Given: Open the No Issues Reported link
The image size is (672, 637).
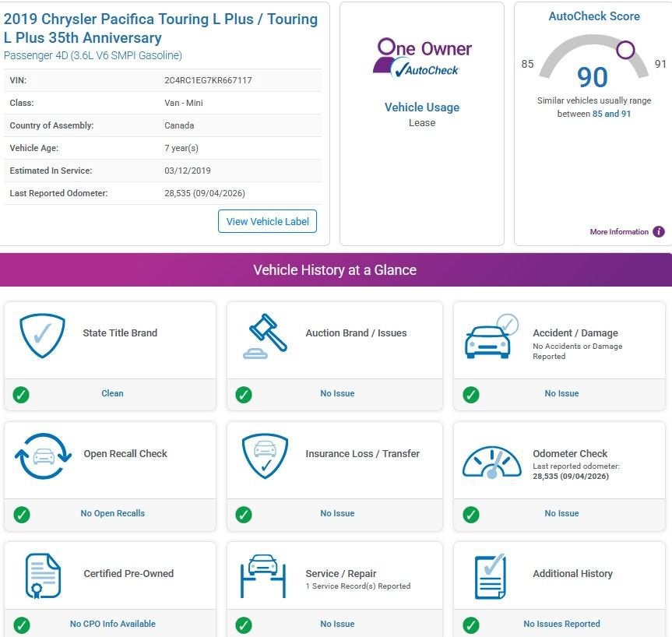Looking at the screenshot, I should [561, 624].
